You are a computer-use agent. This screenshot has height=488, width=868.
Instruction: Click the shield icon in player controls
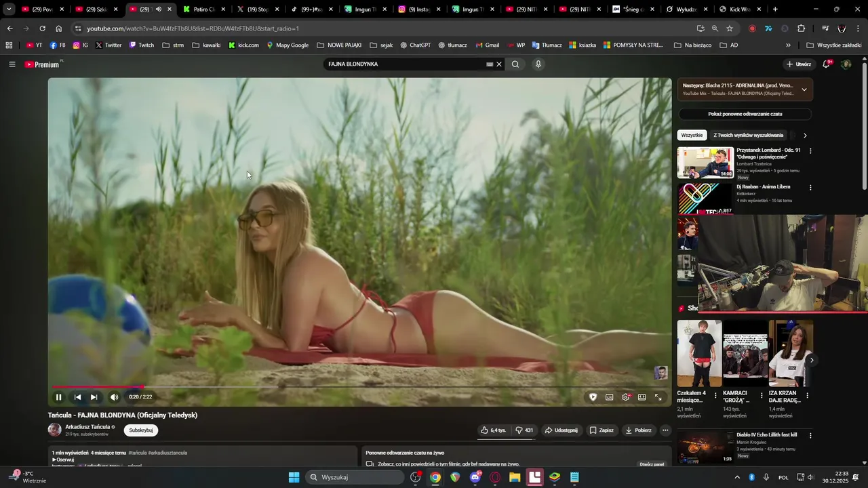click(x=593, y=397)
